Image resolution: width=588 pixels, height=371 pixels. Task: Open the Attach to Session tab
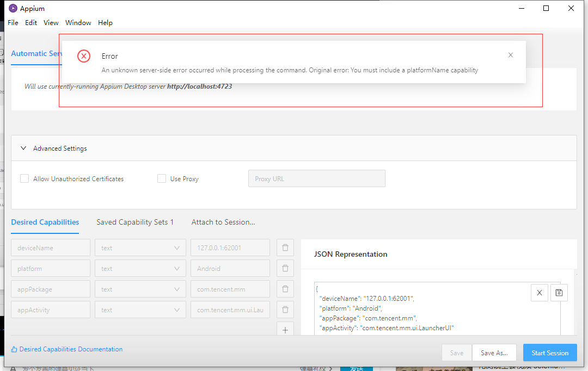point(223,222)
